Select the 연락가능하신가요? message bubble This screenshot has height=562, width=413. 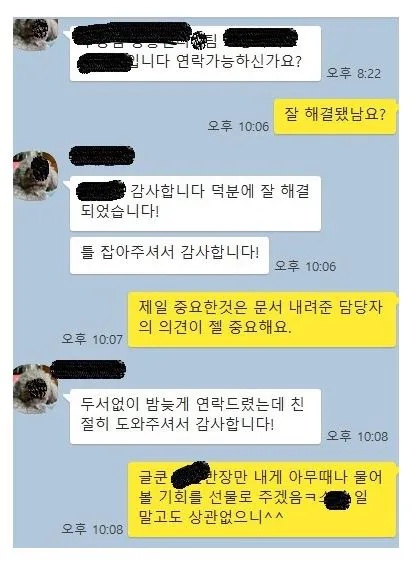[x=195, y=54]
